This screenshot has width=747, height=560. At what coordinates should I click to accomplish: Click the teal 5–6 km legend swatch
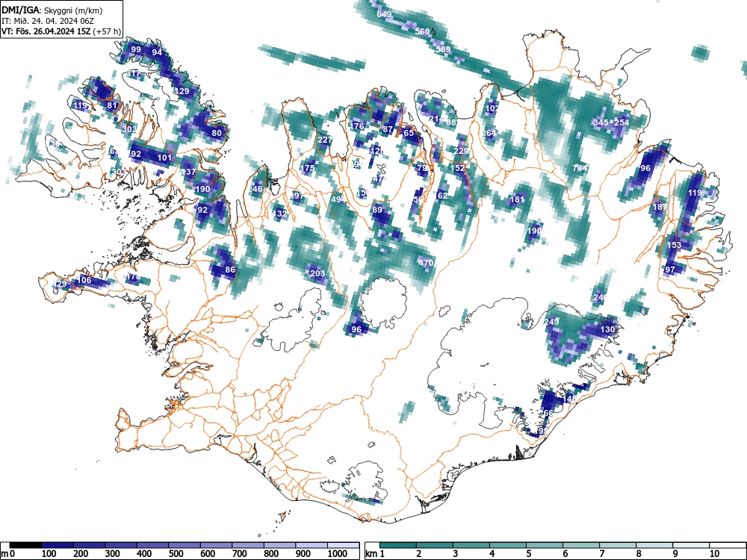(x=545, y=545)
